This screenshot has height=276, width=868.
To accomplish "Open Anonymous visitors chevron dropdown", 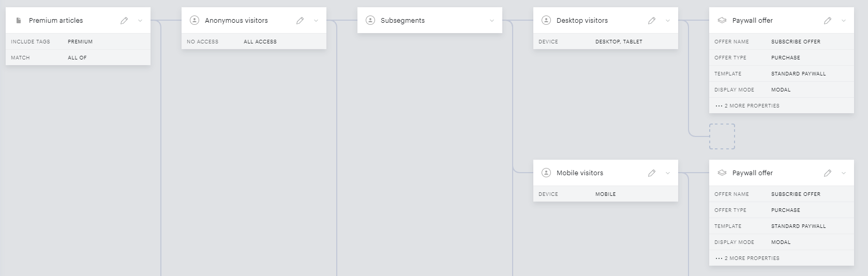I will [316, 21].
